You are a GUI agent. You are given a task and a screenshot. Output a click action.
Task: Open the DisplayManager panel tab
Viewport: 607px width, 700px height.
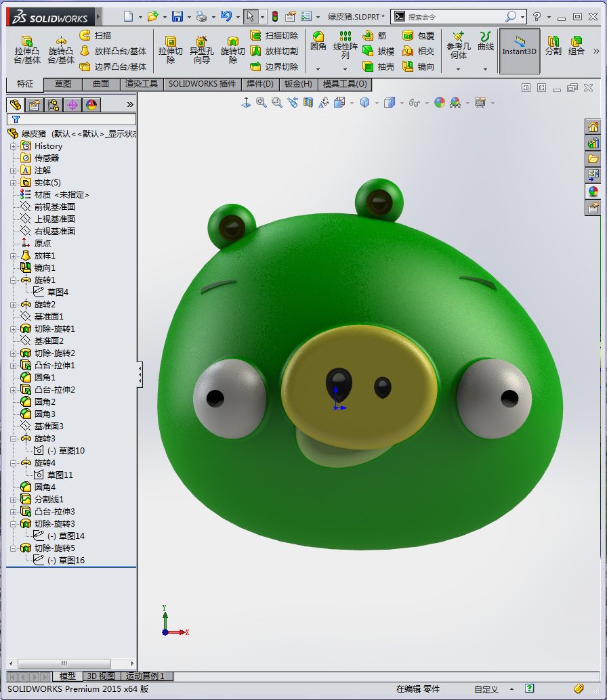[x=91, y=105]
